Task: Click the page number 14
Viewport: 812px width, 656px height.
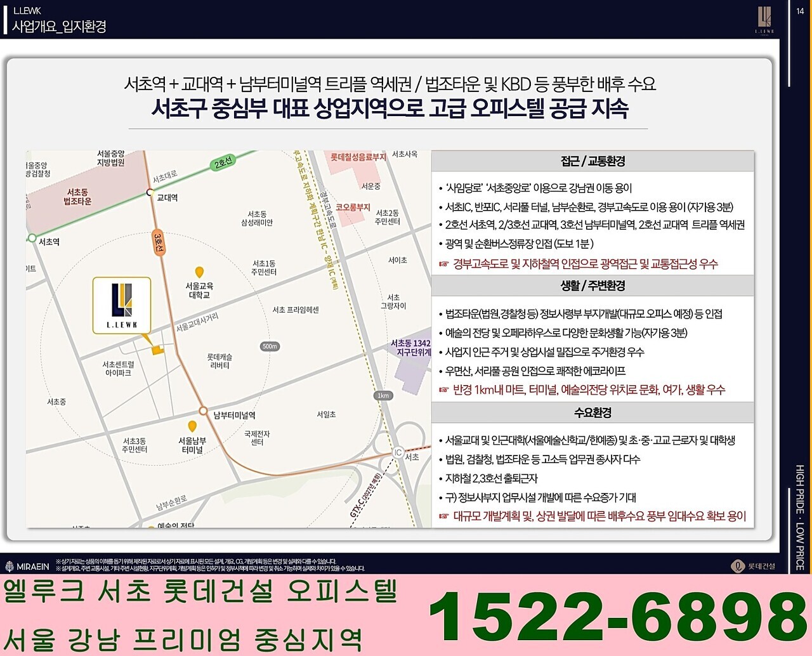Action: pyautogui.click(x=800, y=11)
